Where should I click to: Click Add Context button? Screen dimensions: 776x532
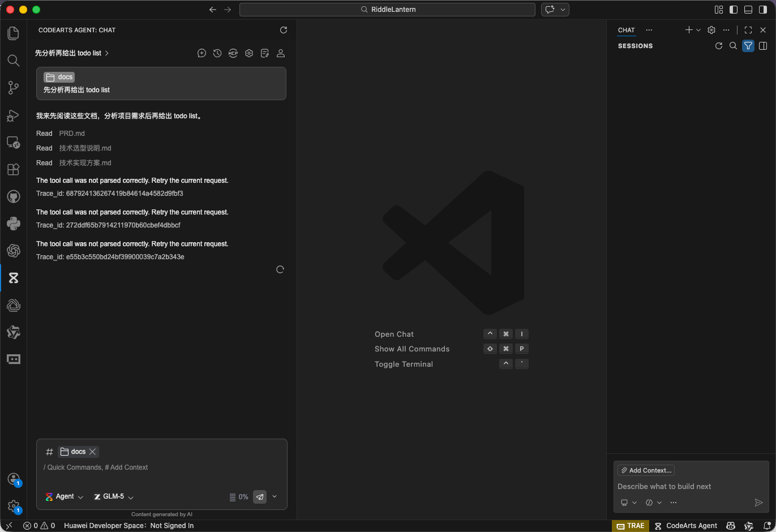(x=646, y=470)
